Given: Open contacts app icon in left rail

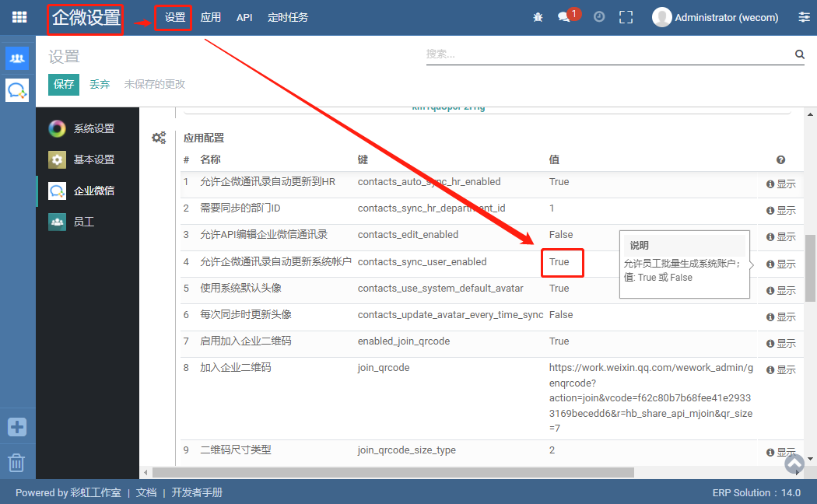Looking at the screenshot, I should click(x=17, y=58).
